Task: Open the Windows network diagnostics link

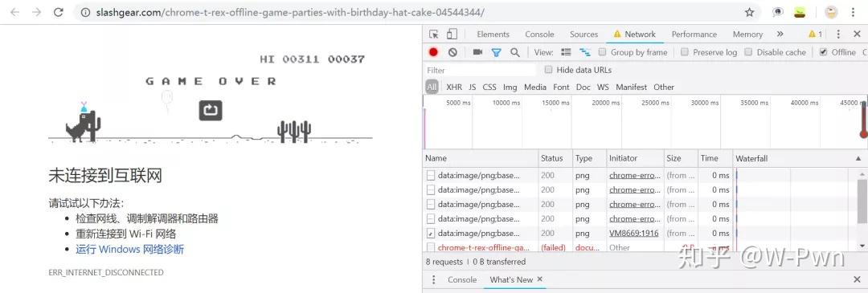Action: pyautogui.click(x=130, y=250)
